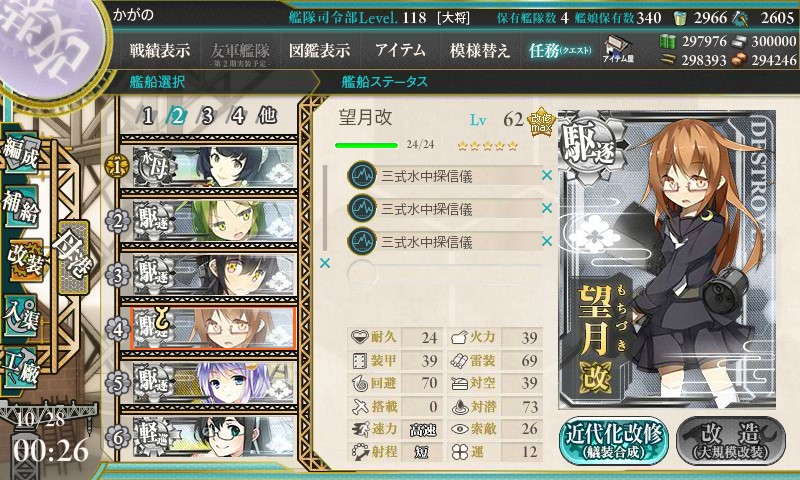Remove the third 三式水中探信儀 equipment
Viewport: 800px width, 480px height.
547,240
